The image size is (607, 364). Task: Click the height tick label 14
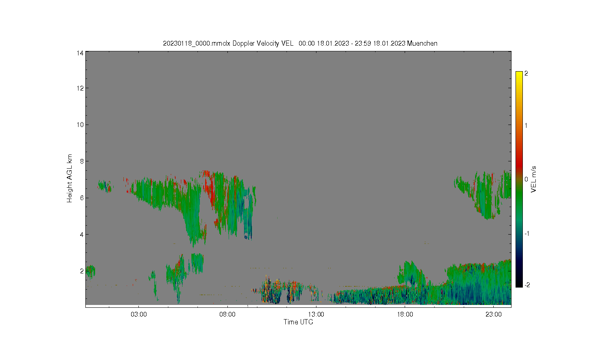coord(80,53)
